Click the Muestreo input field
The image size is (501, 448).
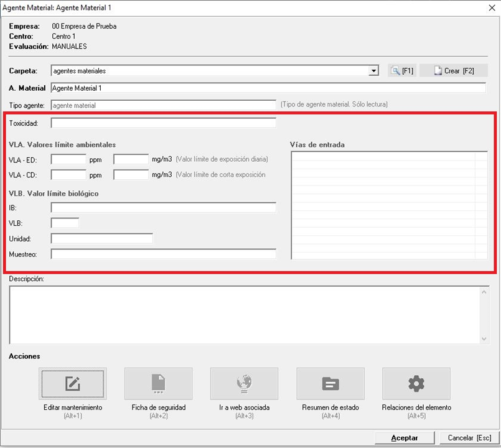[163, 254]
